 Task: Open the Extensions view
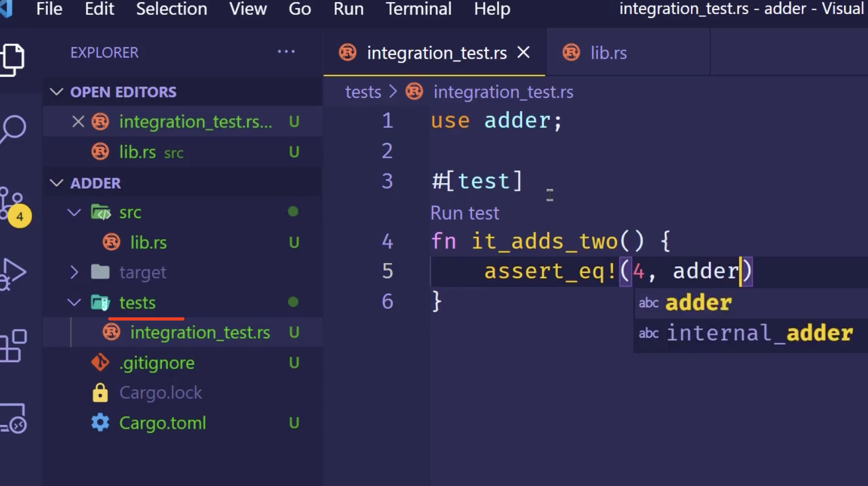click(13, 346)
